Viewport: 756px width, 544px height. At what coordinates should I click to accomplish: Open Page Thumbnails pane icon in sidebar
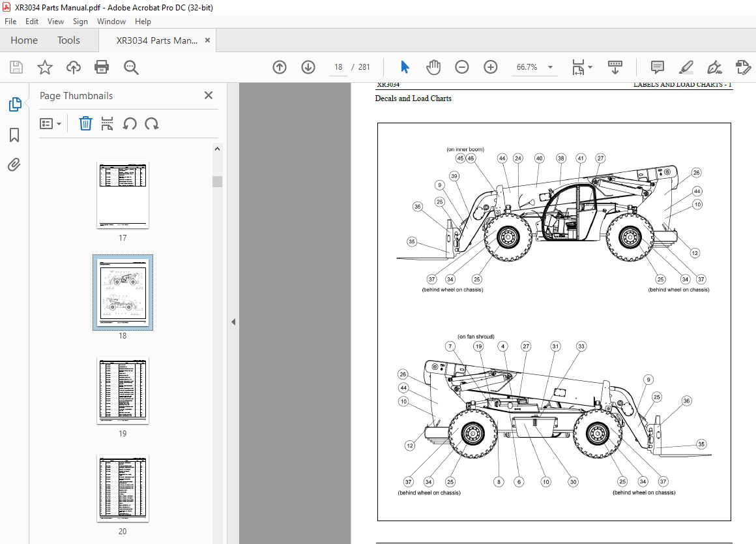tap(15, 104)
